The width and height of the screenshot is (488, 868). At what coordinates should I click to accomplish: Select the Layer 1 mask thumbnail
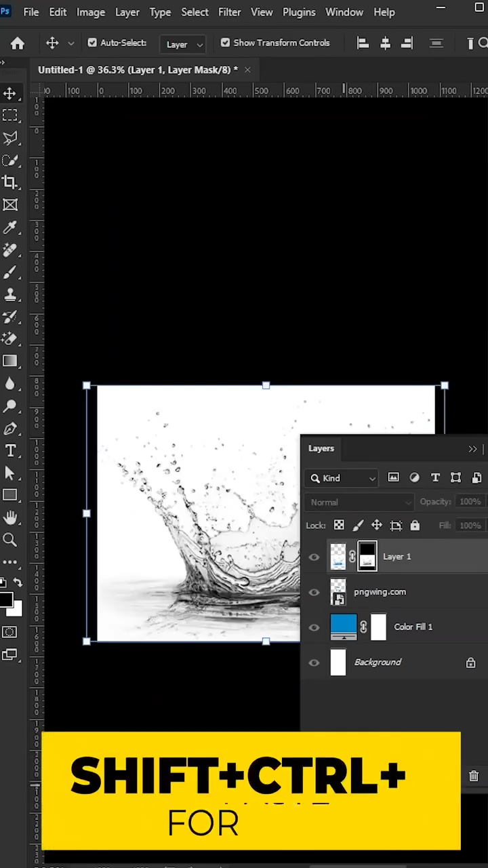pyautogui.click(x=367, y=556)
